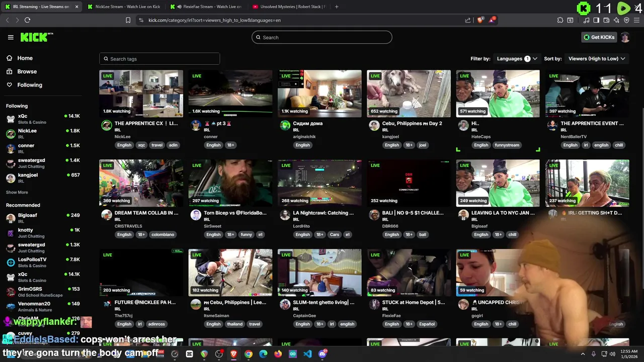Click the funnystream tag under HateCaps
This screenshot has height=362, width=644.
[x=507, y=145]
